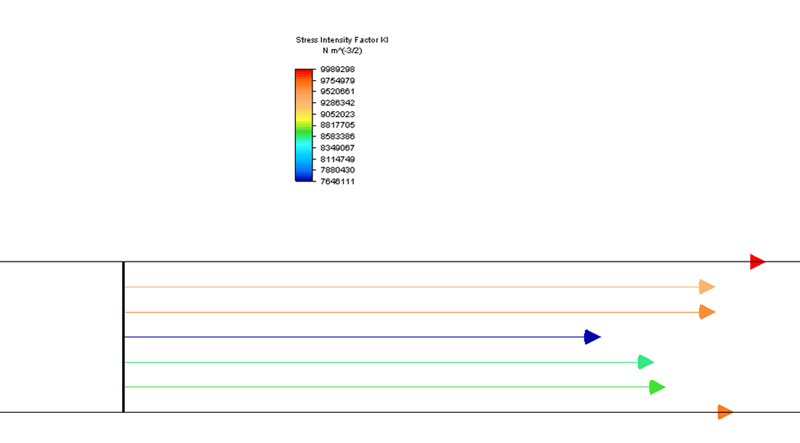The width and height of the screenshot is (800, 443).
Task: Select the dark blue vector line
Action: coord(350,337)
